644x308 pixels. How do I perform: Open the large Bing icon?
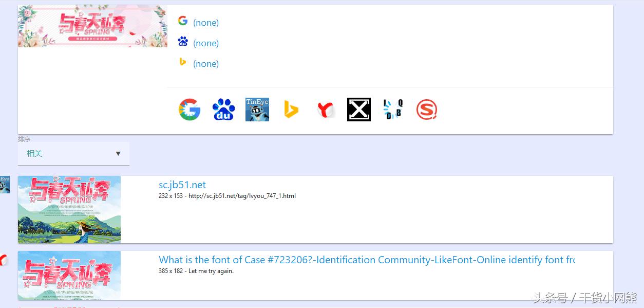291,110
